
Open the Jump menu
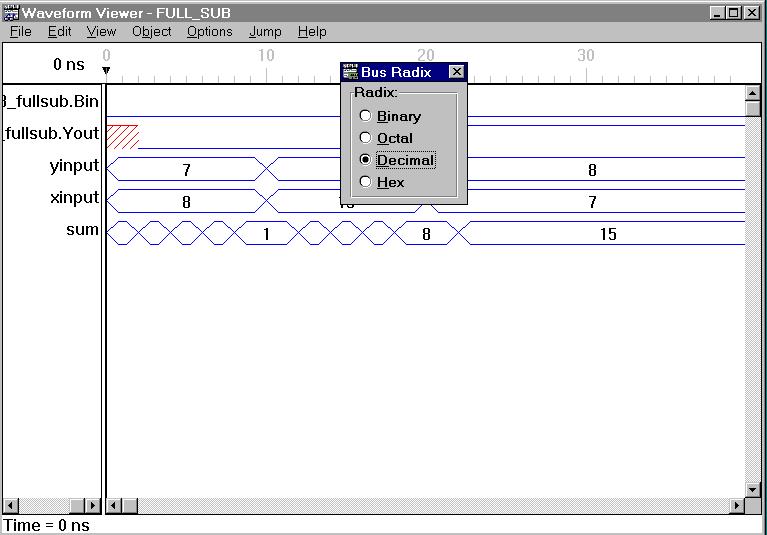click(x=265, y=31)
